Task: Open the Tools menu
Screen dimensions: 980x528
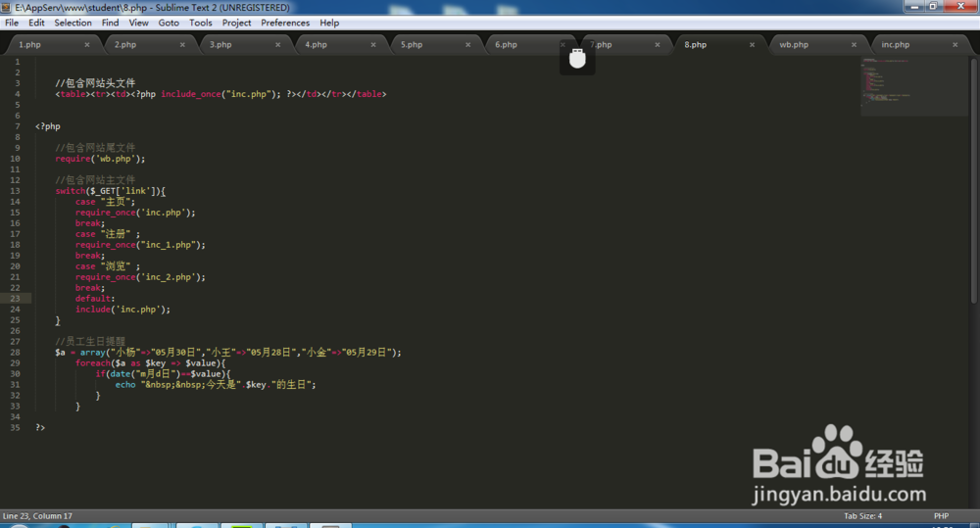Action: [201, 24]
